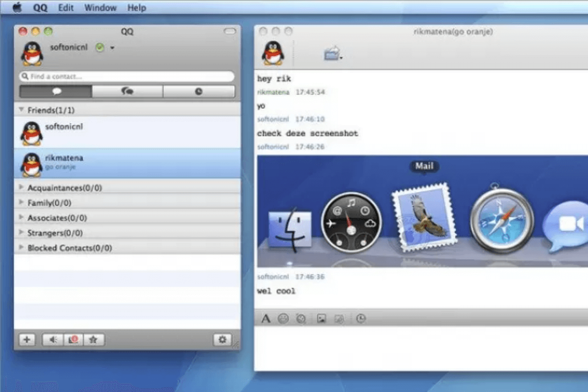Open the font formatting 'A' tool

pos(266,319)
